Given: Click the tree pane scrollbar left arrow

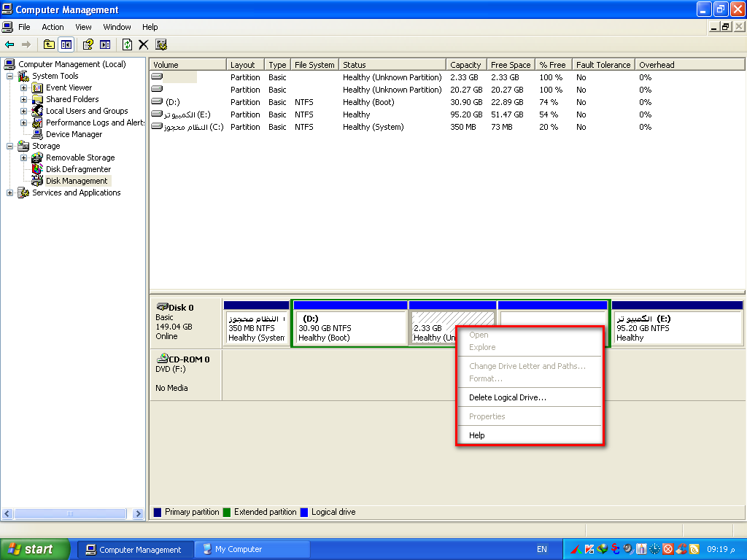Looking at the screenshot, I should coord(7,514).
